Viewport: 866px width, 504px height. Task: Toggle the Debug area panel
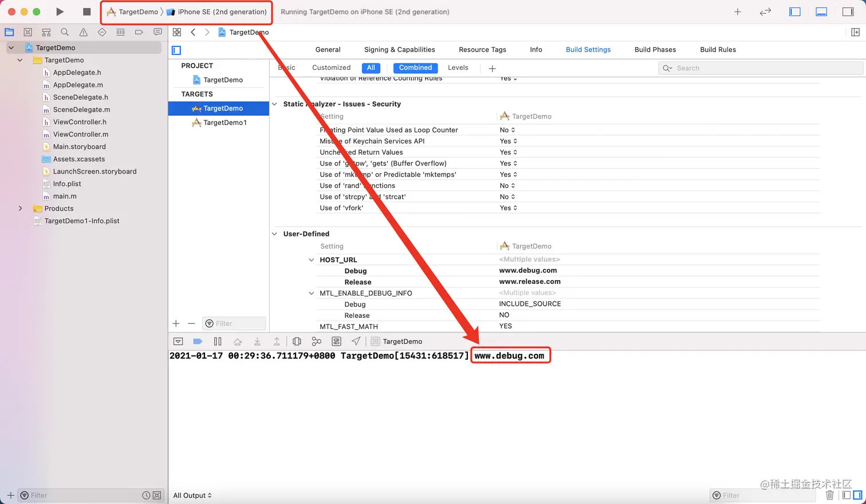pos(821,11)
